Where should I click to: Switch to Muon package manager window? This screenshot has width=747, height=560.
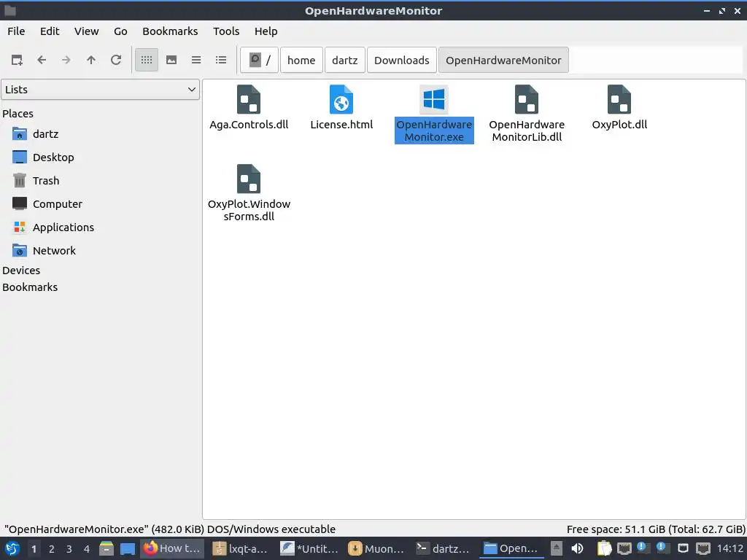pyautogui.click(x=376, y=548)
